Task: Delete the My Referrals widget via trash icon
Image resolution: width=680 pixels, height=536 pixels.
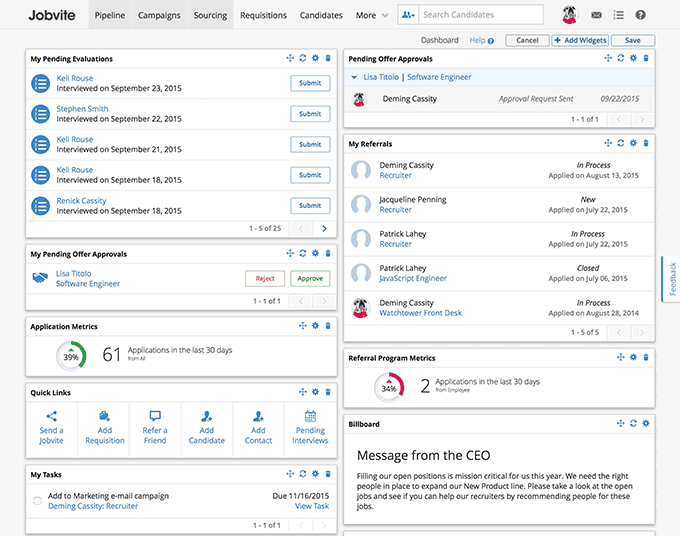Action: (x=646, y=143)
